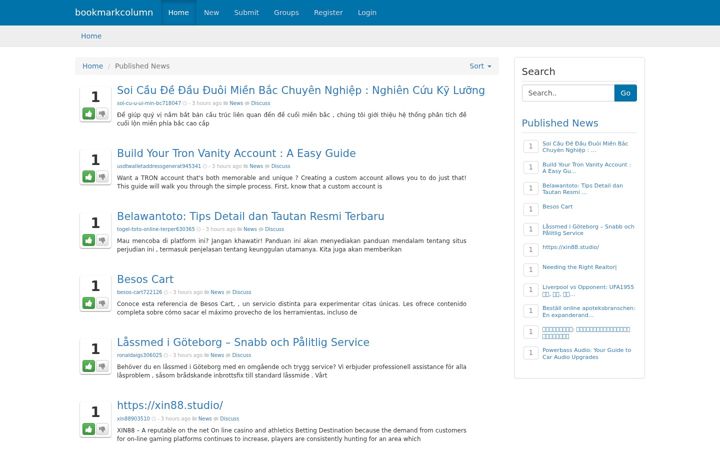Screen dimensions: 720x450
Task: Downvote the Soi Cầu Đề Đầu Đuôi story
Action: [102, 113]
